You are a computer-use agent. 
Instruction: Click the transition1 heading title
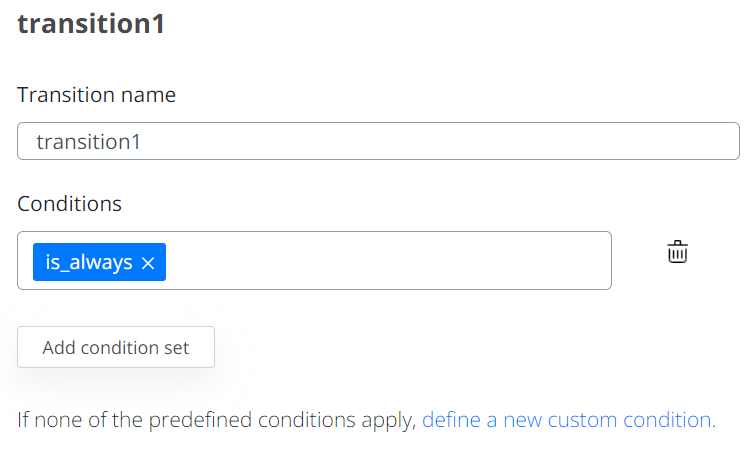coord(91,24)
